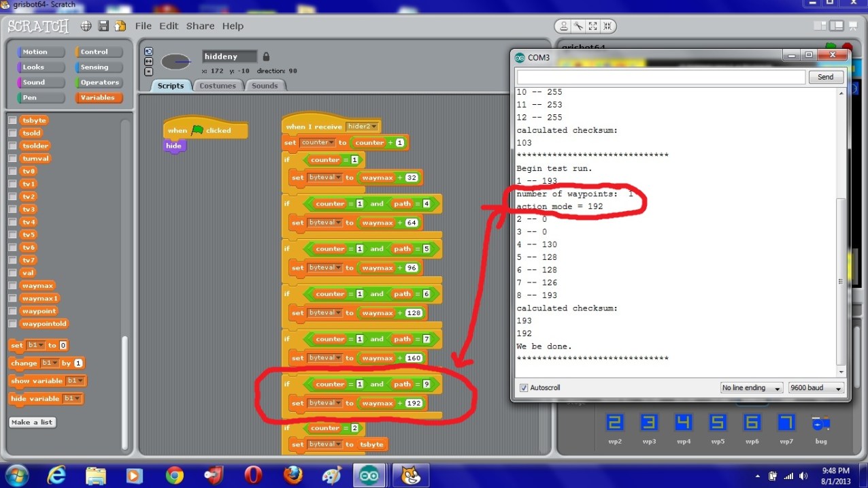Open the hider2 message dropdown

point(363,127)
